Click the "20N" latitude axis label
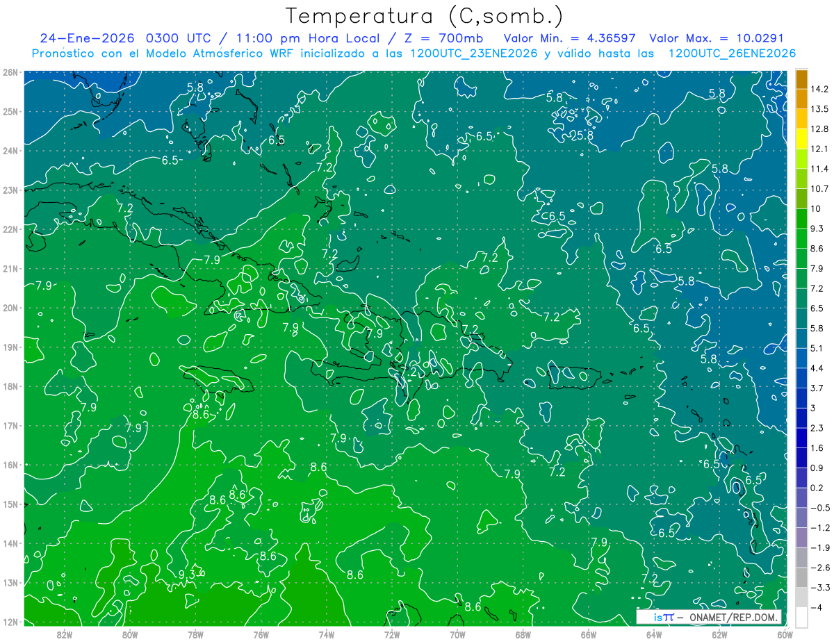Screen dimensions: 834x644 pyautogui.click(x=10, y=308)
